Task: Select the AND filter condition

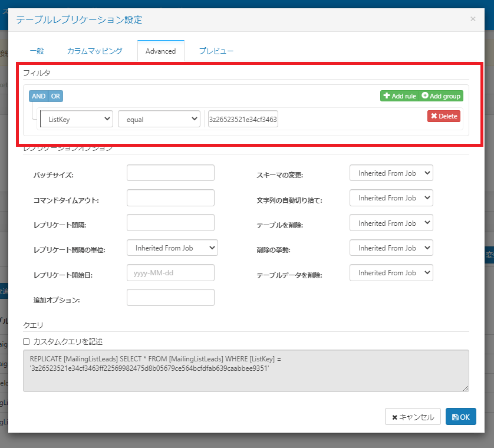Action: click(38, 96)
